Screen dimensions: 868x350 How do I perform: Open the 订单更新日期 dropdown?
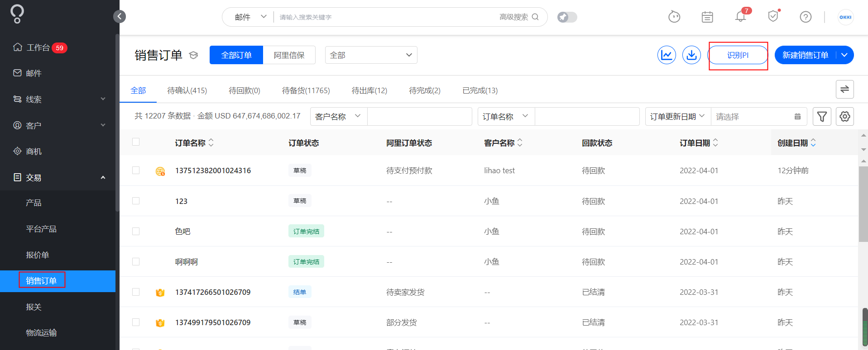click(678, 116)
